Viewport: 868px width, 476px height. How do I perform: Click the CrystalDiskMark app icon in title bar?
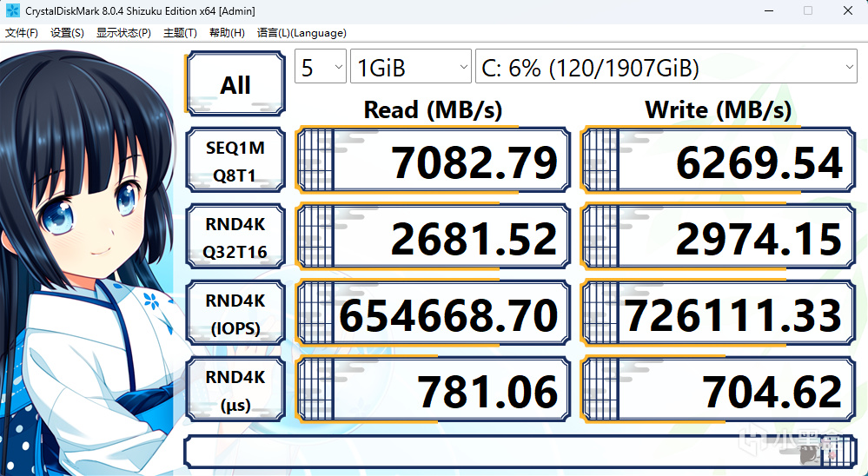click(13, 10)
